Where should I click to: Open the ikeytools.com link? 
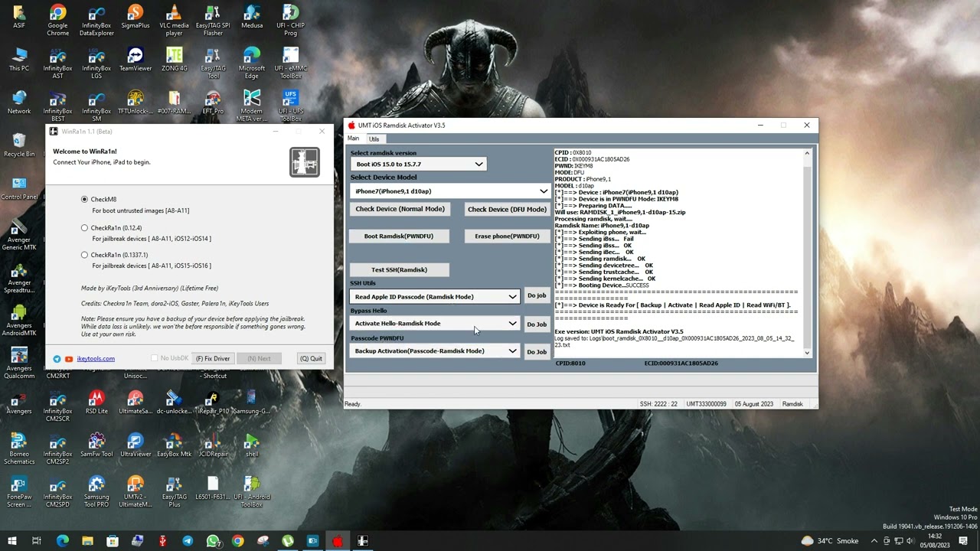[96, 359]
